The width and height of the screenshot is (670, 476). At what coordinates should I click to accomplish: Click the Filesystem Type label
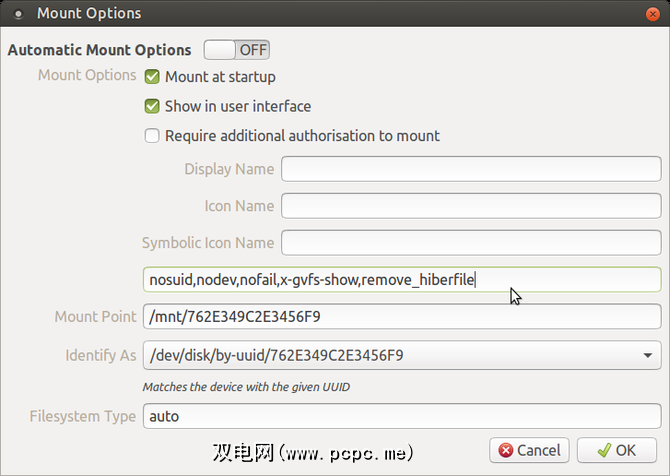[x=81, y=416]
